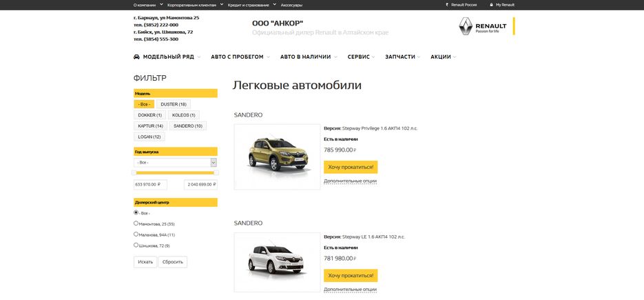Viewport: 644px width, 300px height.
Task: Click the car icon beside Модельный ряд
Action: pos(136,57)
